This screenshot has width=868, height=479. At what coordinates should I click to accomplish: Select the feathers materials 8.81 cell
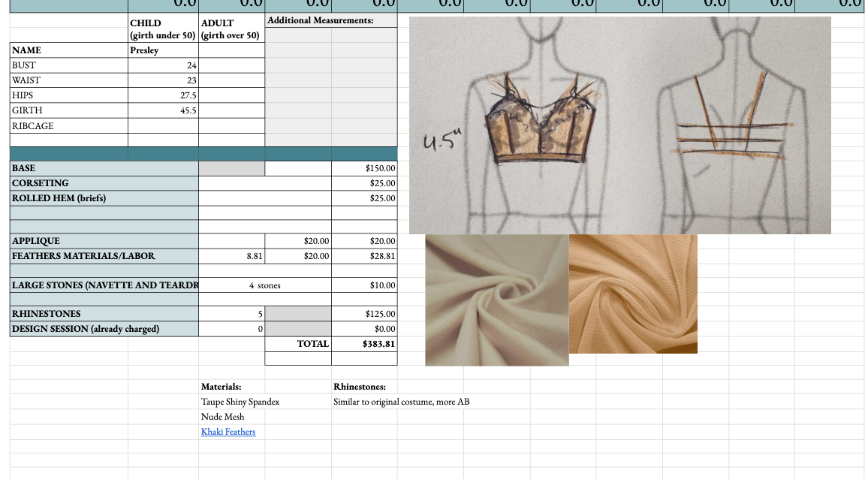[x=231, y=256]
